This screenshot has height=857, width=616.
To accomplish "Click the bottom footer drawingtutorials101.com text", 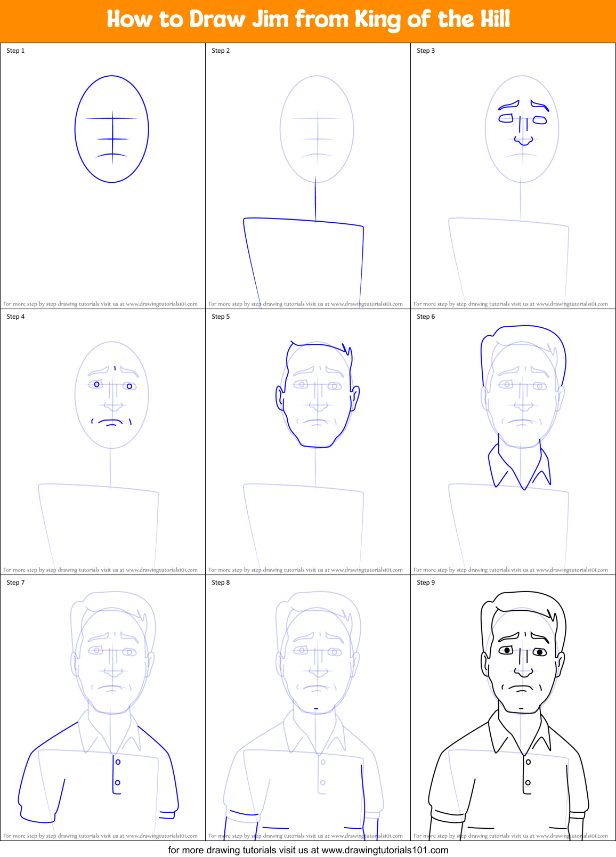I will pos(308,850).
